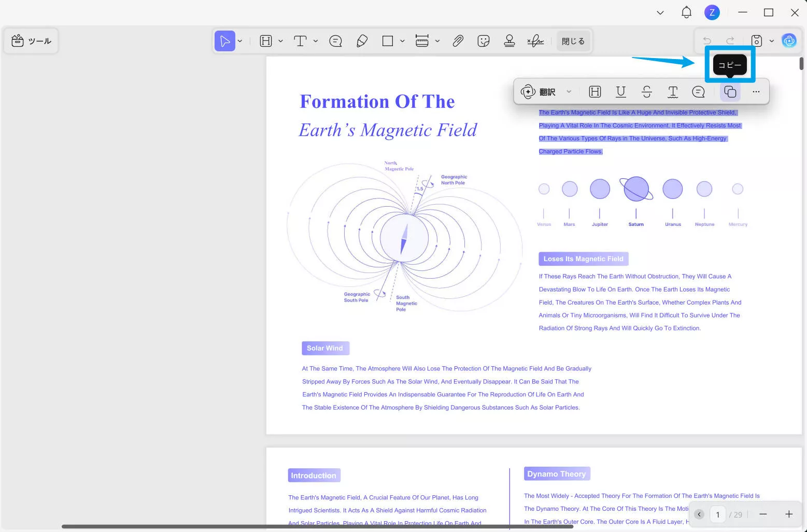
Task: Expand the title bar chevron menu
Action: [660, 12]
